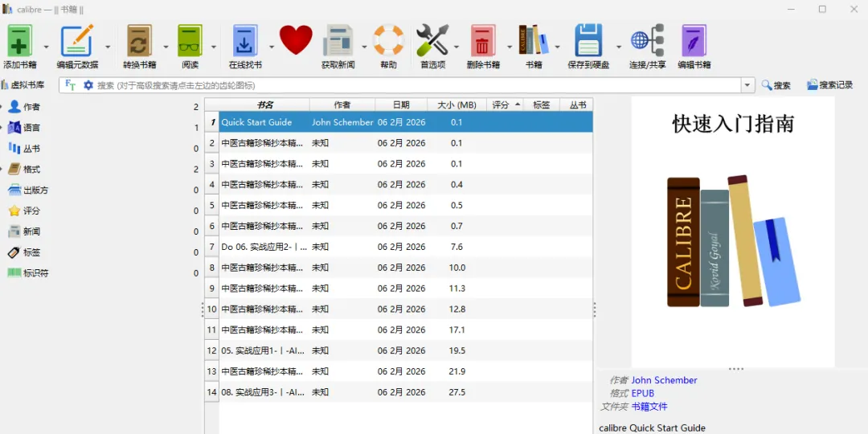The height and width of the screenshot is (434, 868).
Task: Open the 书籍文件 folder link
Action: [649, 407]
